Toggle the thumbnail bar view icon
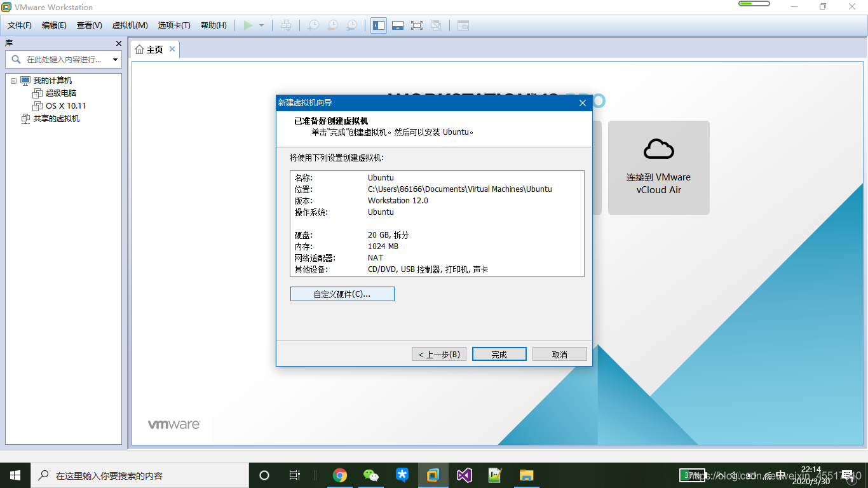 398,25
